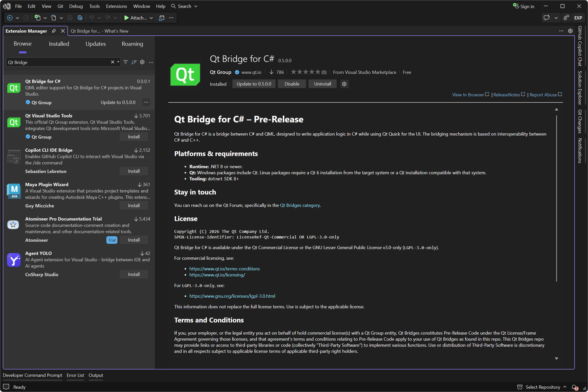588x392 pixels.
Task: Open the Debug menu
Action: click(x=76, y=6)
